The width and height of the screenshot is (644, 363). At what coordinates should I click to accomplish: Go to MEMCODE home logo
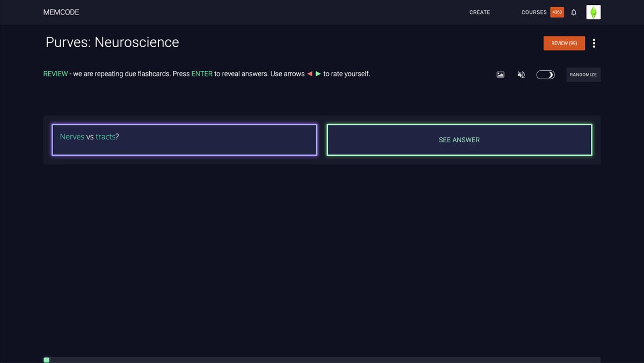61,12
